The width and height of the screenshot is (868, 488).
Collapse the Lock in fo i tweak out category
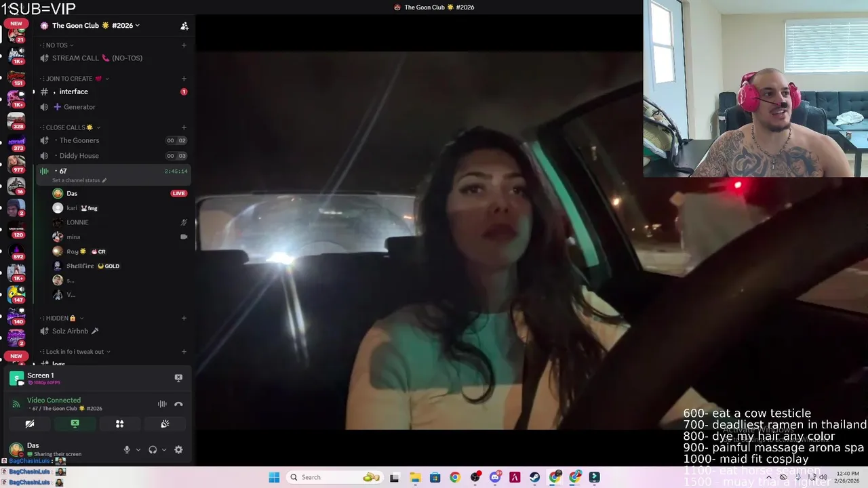(75, 352)
